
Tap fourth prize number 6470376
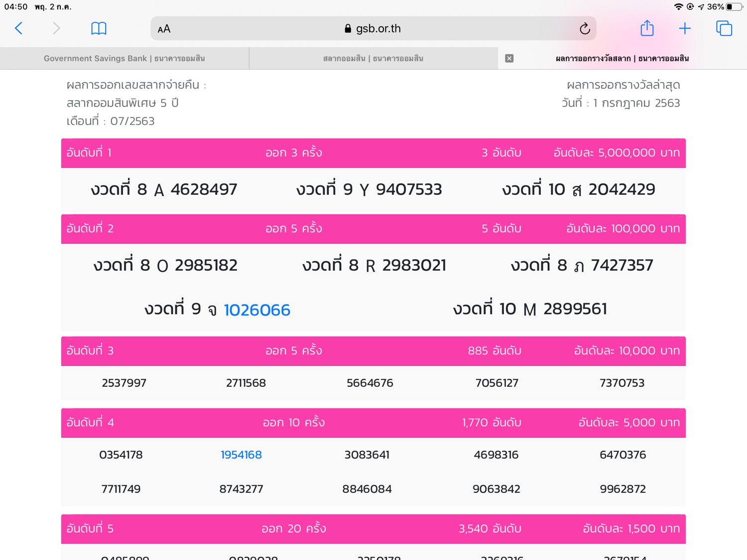click(x=623, y=454)
